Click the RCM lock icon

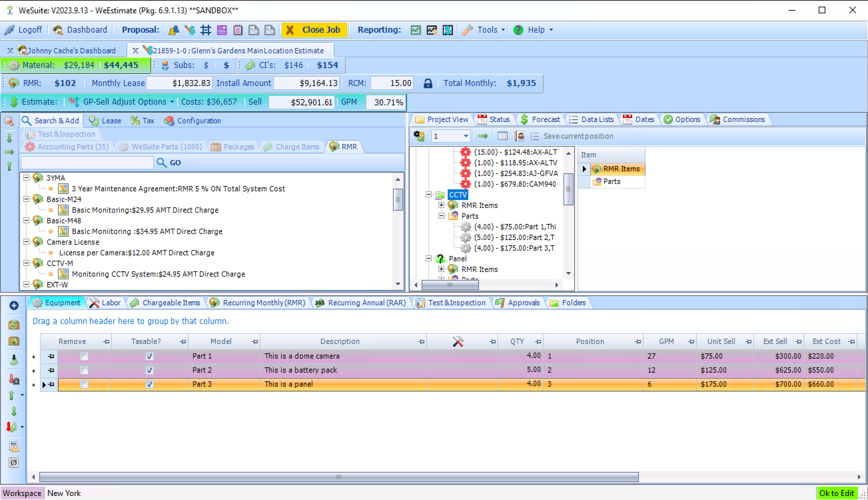tap(427, 83)
